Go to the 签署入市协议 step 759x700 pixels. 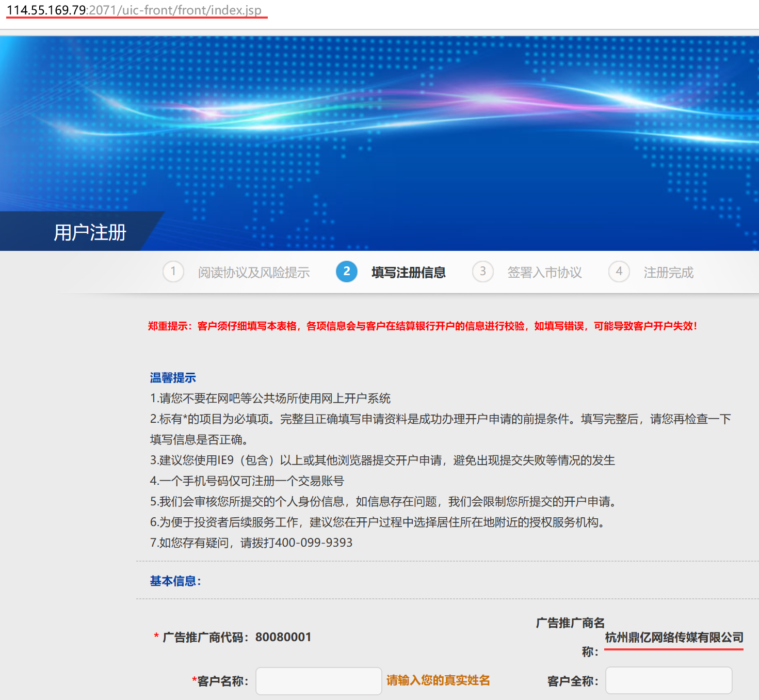544,273
